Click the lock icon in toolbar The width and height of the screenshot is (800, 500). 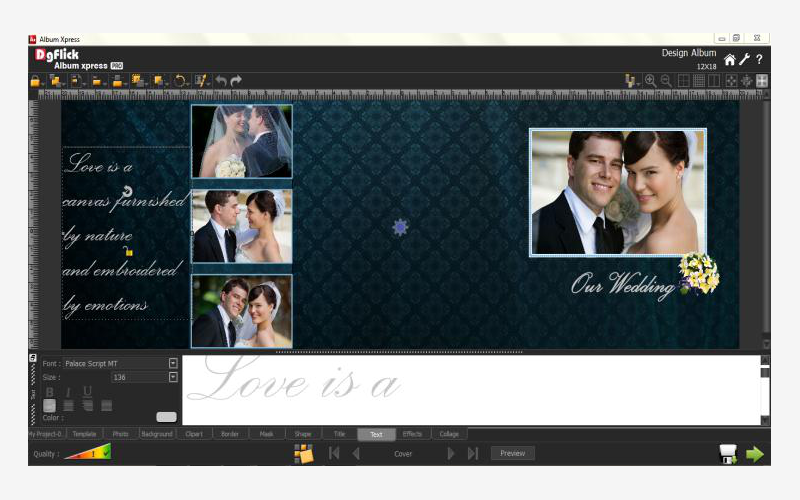(35, 81)
